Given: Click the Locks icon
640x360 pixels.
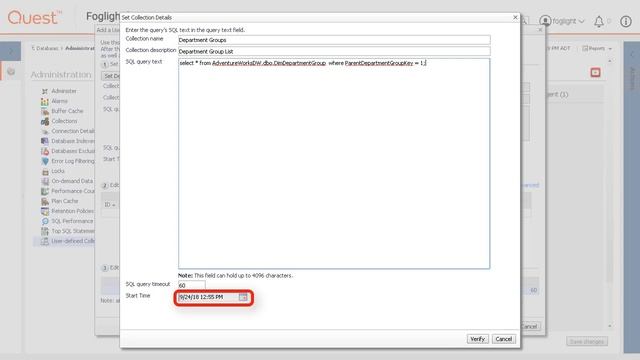Looking at the screenshot, I should (x=45, y=171).
